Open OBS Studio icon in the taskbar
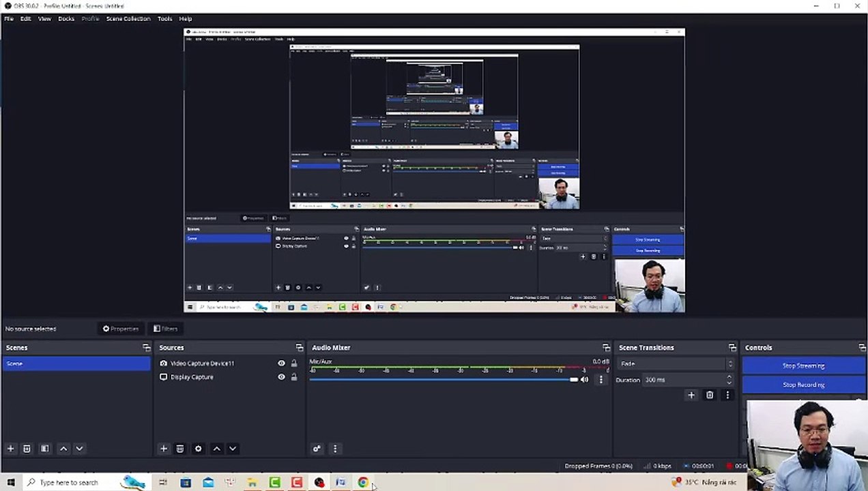 click(x=319, y=482)
